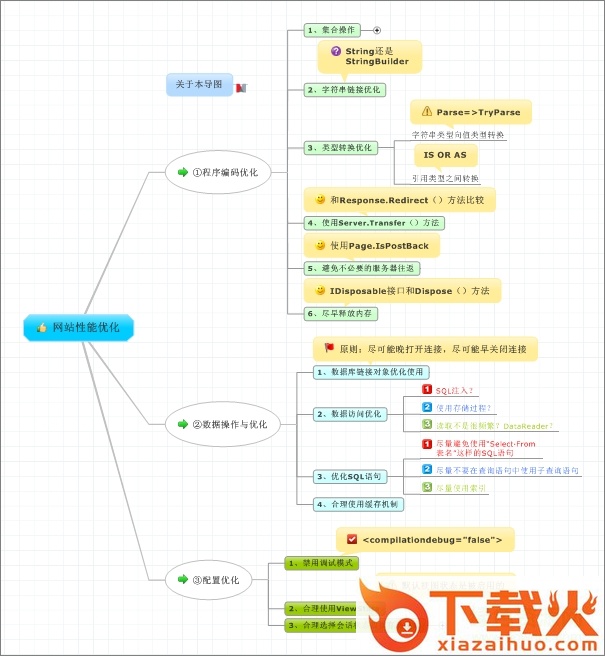Select node 3、合理选择会话

click(x=322, y=625)
